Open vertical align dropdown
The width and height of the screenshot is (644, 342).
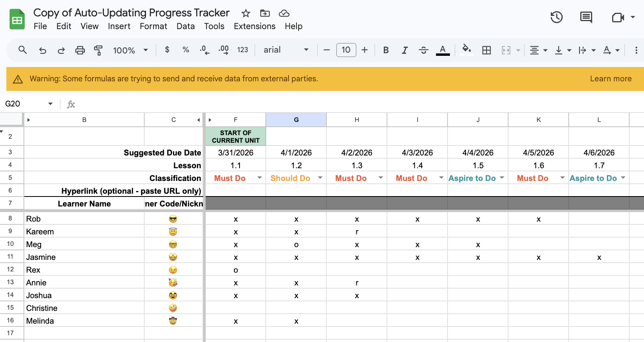563,50
